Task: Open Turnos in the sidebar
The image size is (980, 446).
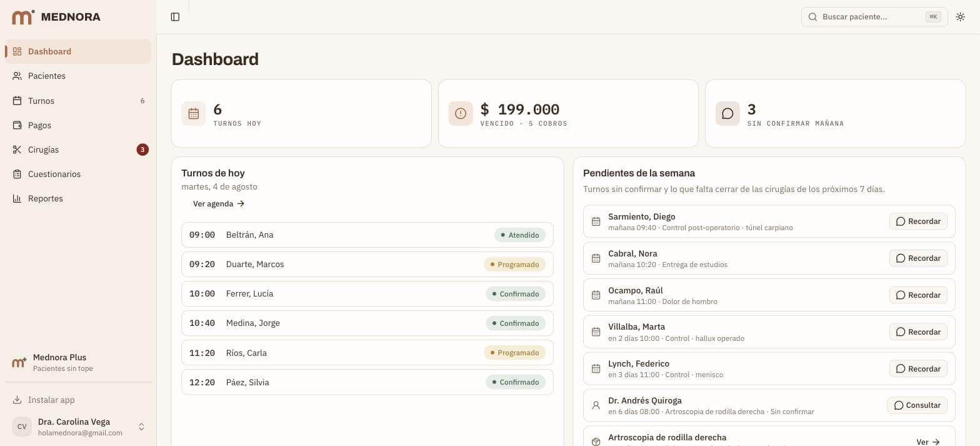Action: (78, 101)
